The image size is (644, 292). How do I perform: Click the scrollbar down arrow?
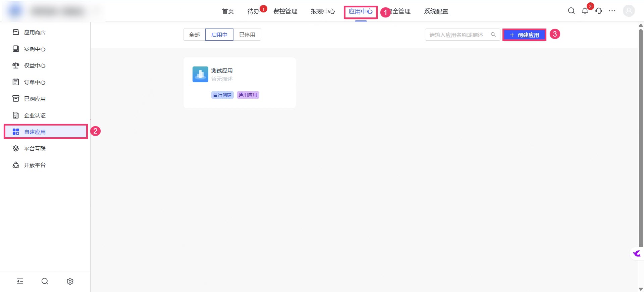click(641, 289)
